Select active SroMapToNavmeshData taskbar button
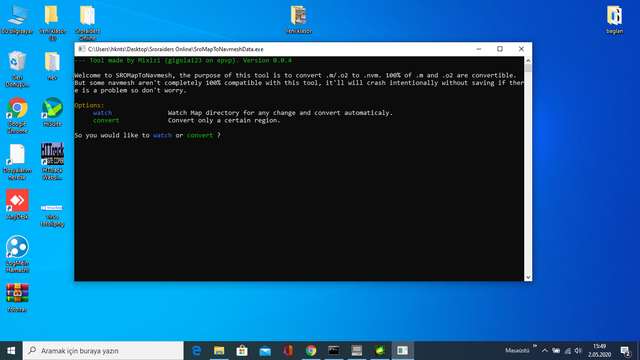The height and width of the screenshot is (360, 640). coord(402,351)
